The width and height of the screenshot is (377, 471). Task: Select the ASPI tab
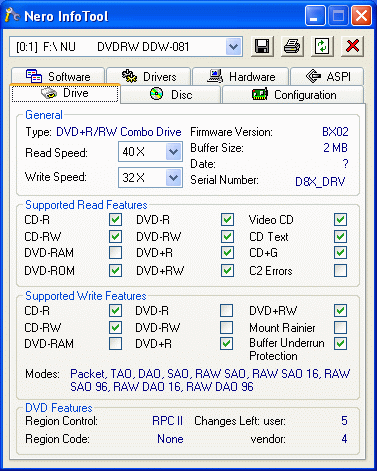click(327, 76)
